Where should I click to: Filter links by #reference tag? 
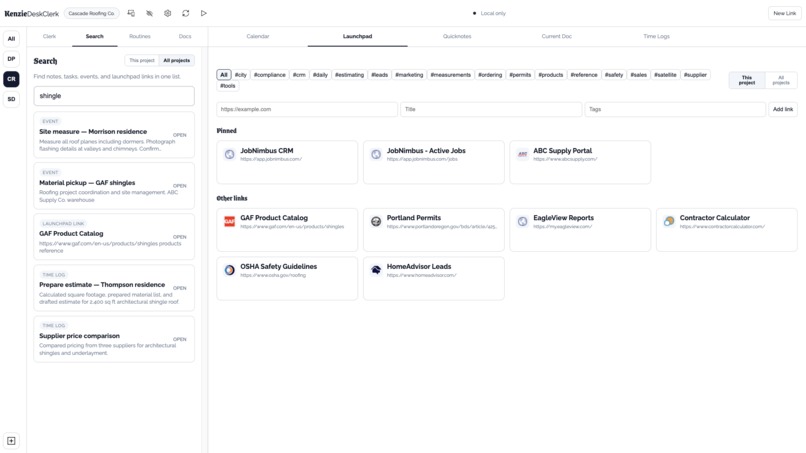(584, 75)
